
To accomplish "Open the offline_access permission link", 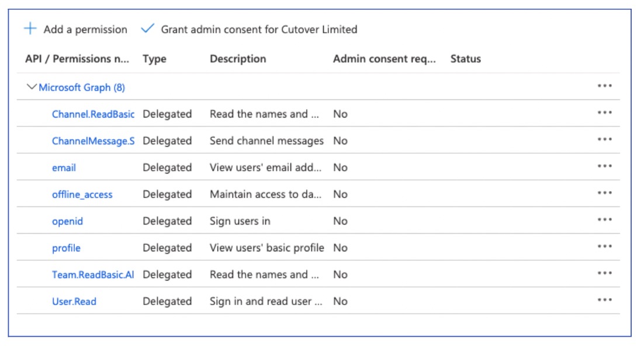I will pos(82,195).
